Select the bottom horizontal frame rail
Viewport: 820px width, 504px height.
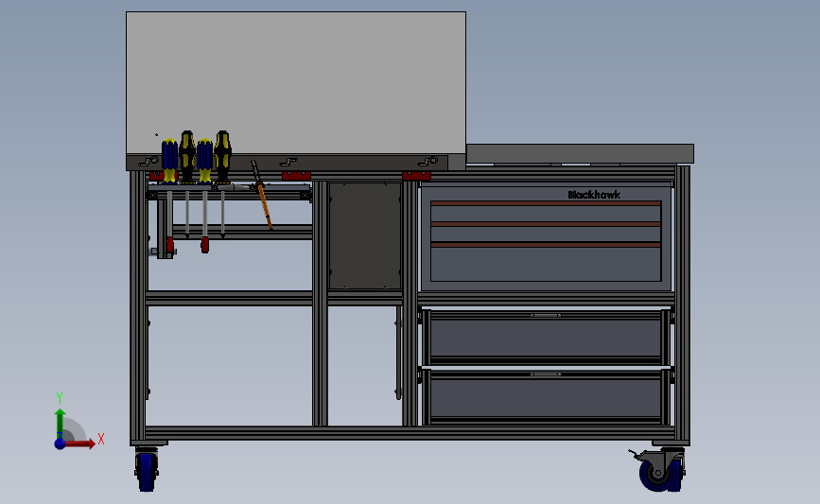point(410,433)
